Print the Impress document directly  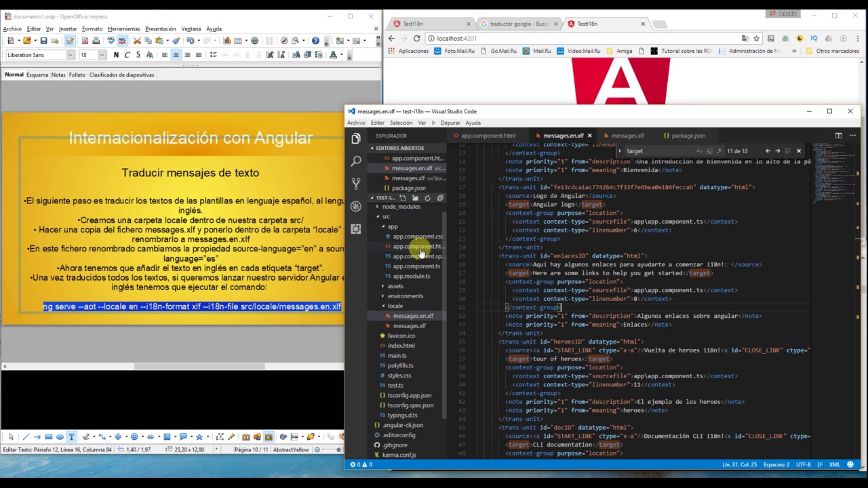96,41
